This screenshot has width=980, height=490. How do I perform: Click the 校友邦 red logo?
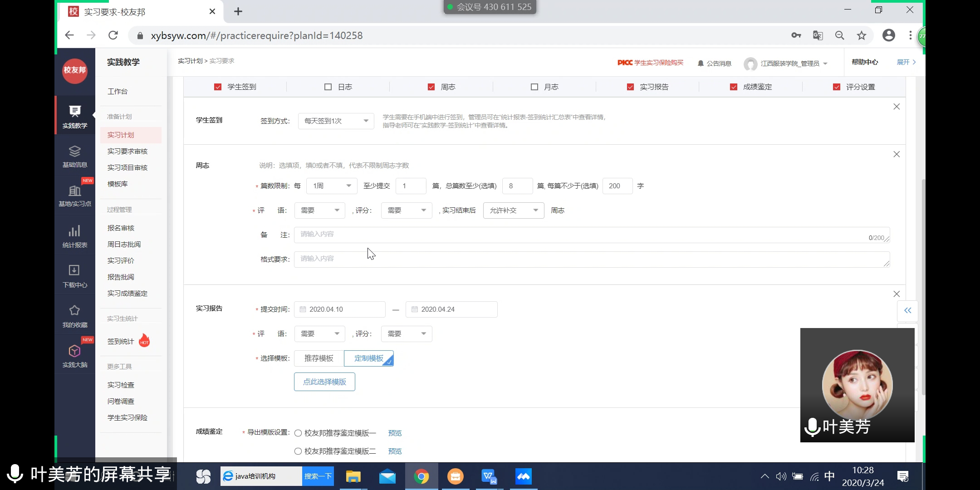[74, 71]
